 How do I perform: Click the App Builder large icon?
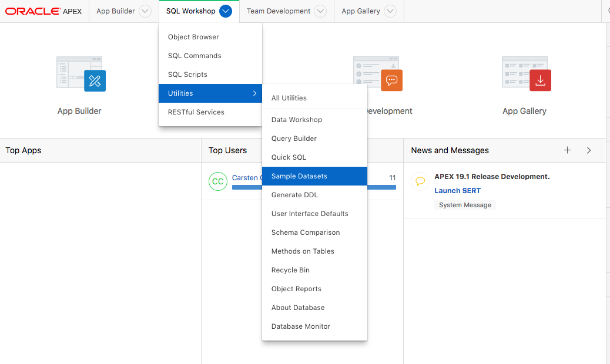pyautogui.click(x=81, y=73)
